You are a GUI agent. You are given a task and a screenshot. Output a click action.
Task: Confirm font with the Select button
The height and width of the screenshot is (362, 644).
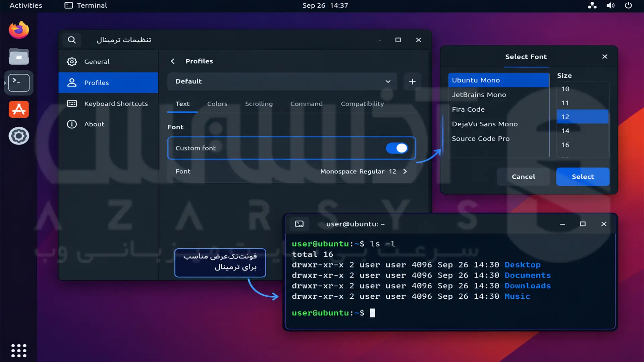coord(583,177)
